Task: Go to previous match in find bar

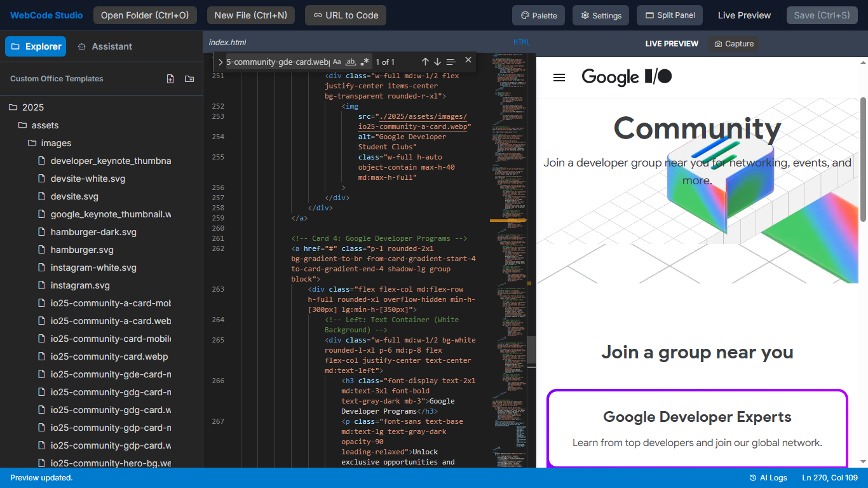Action: [425, 62]
